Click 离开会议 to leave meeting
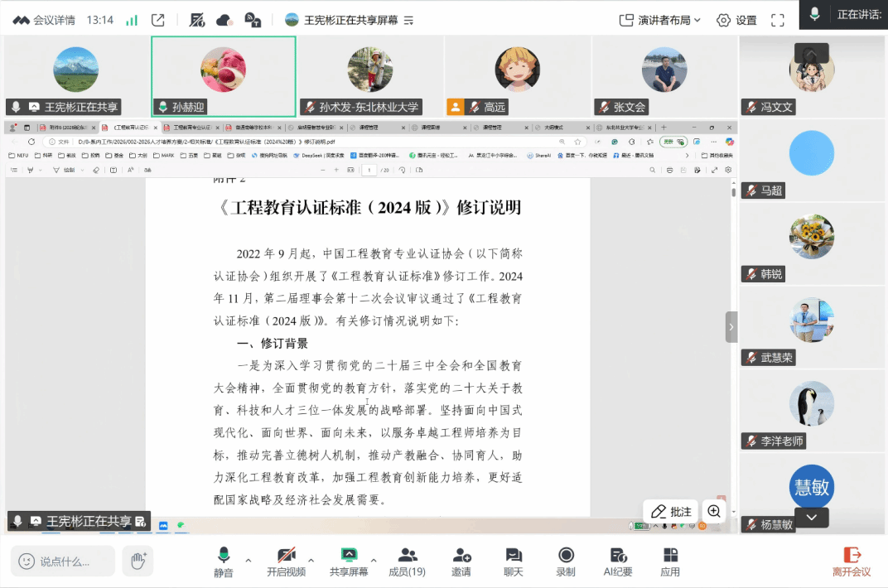Viewport: 888px width, 588px height. click(x=852, y=561)
